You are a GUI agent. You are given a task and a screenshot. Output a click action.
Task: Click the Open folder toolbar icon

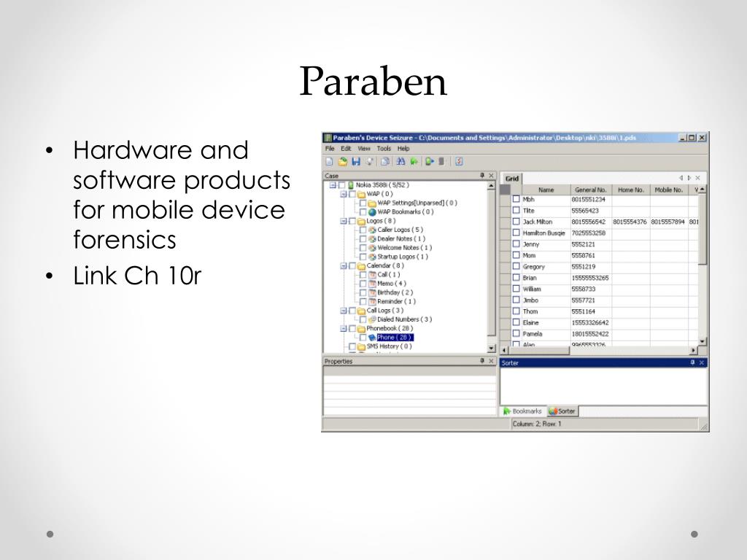pos(343,162)
